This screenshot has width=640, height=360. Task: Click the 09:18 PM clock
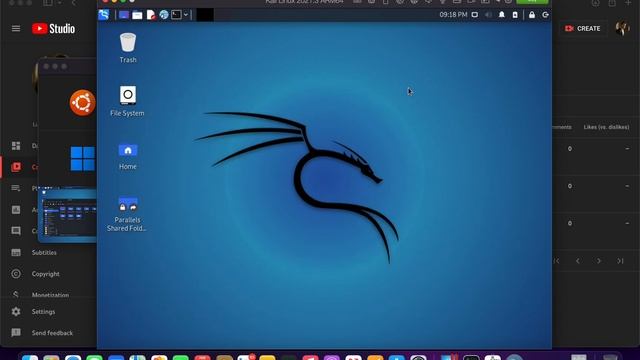click(453, 15)
